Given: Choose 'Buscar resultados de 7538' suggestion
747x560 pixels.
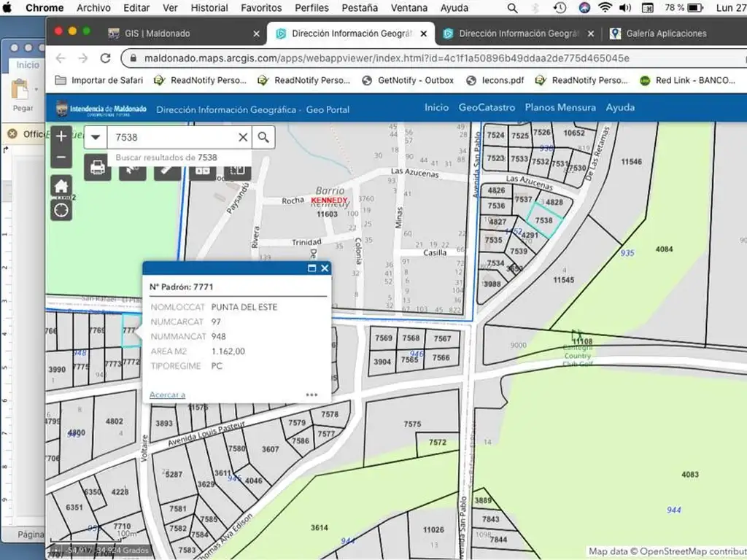Looking at the screenshot, I should [x=166, y=157].
